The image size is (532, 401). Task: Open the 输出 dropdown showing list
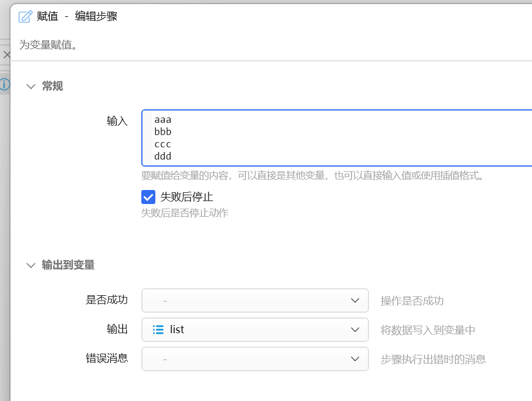click(255, 330)
